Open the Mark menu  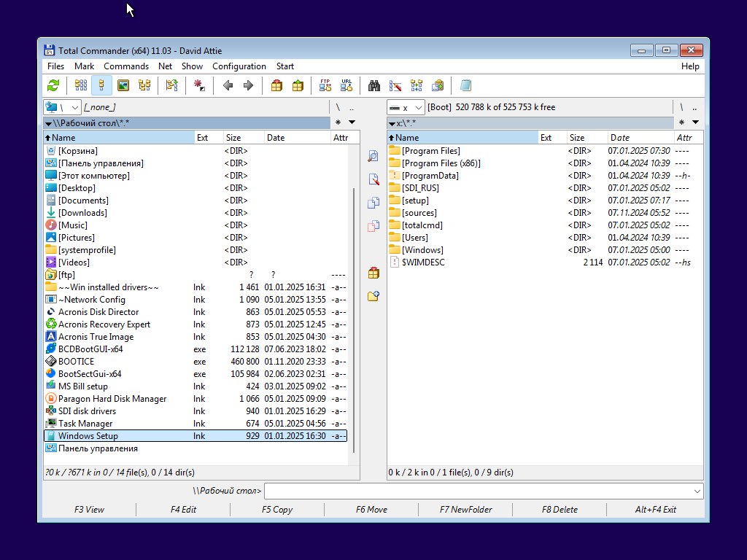click(x=85, y=66)
